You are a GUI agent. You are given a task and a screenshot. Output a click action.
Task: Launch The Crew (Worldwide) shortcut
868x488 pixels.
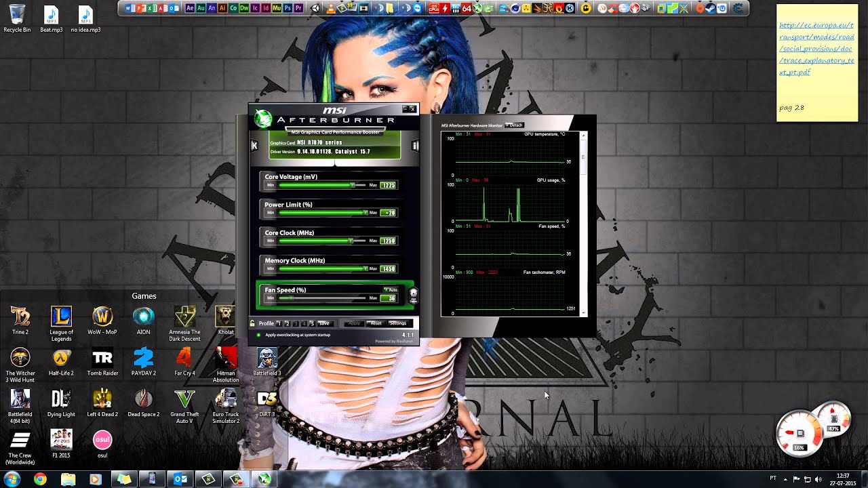pos(20,447)
